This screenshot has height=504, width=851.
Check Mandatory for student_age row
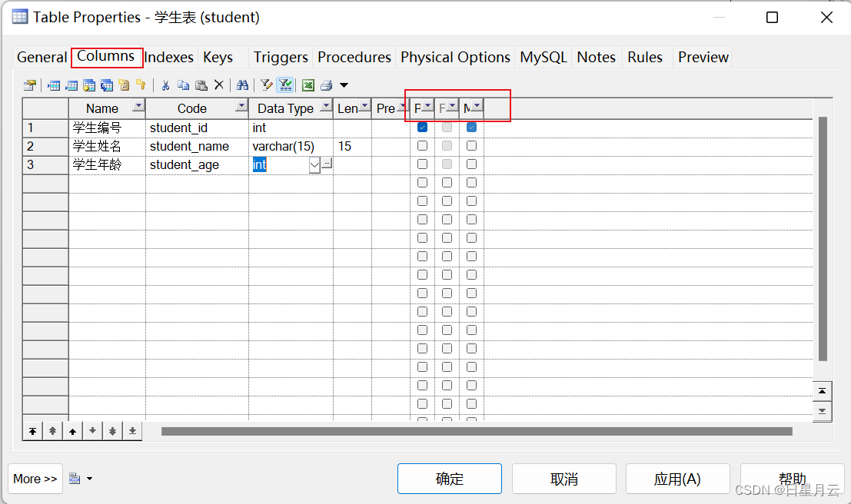click(472, 164)
